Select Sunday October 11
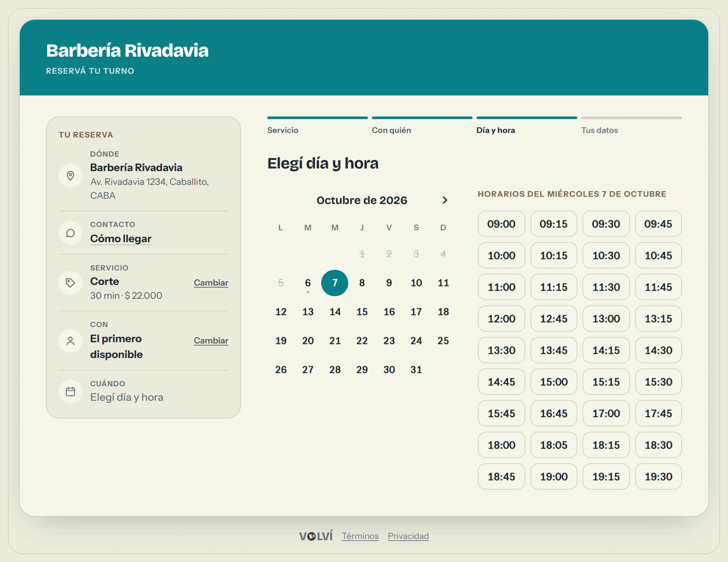This screenshot has height=562, width=728. pyautogui.click(x=443, y=283)
